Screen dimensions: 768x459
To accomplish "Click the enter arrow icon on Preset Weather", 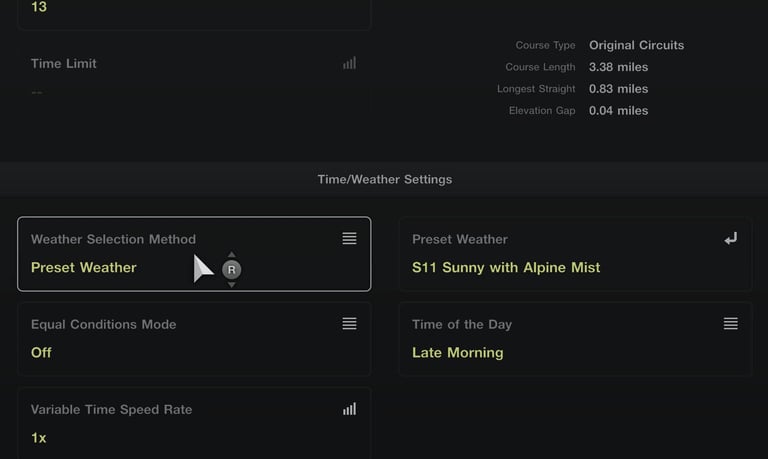I will tap(731, 239).
